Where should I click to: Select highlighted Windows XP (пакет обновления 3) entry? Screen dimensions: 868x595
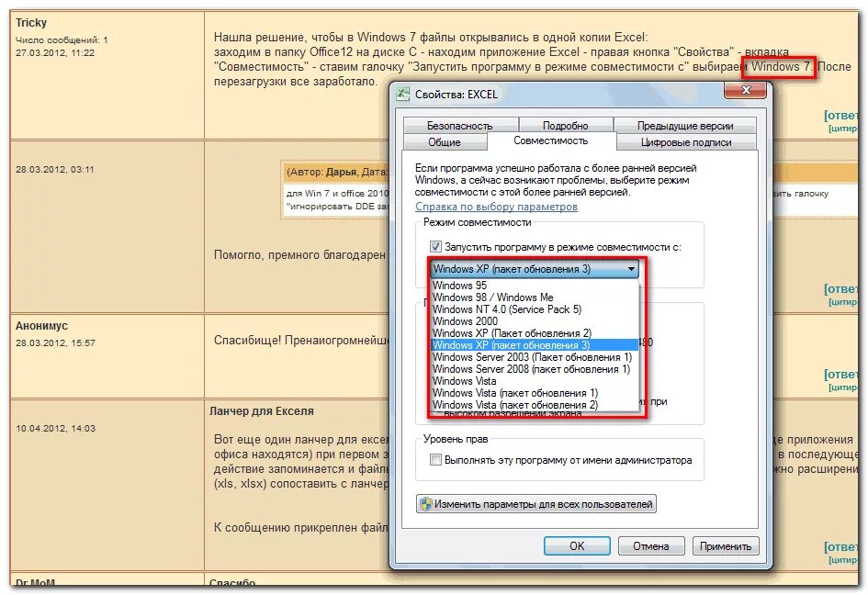click(535, 345)
